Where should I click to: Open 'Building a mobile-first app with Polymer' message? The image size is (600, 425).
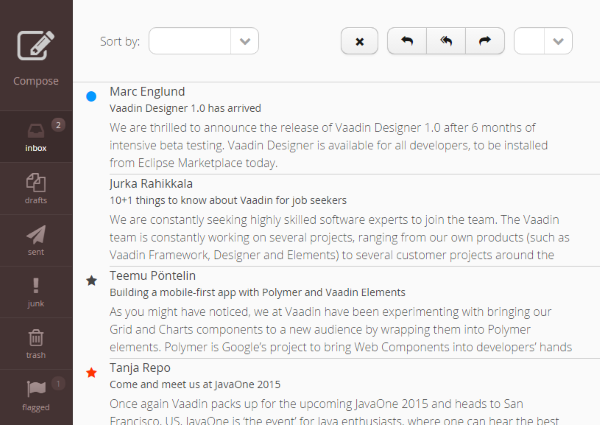click(258, 293)
